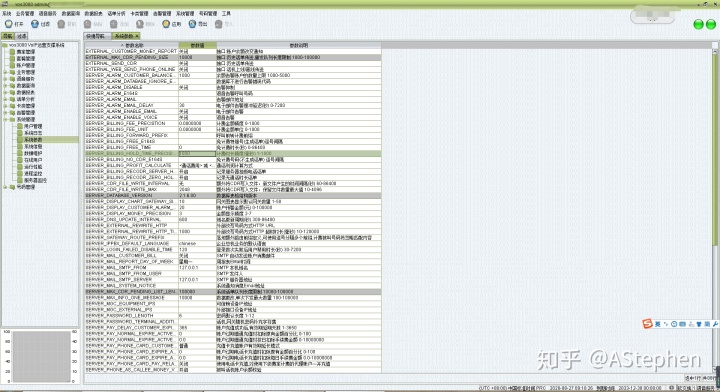Click the root vos3000 folder icon

(5, 45)
